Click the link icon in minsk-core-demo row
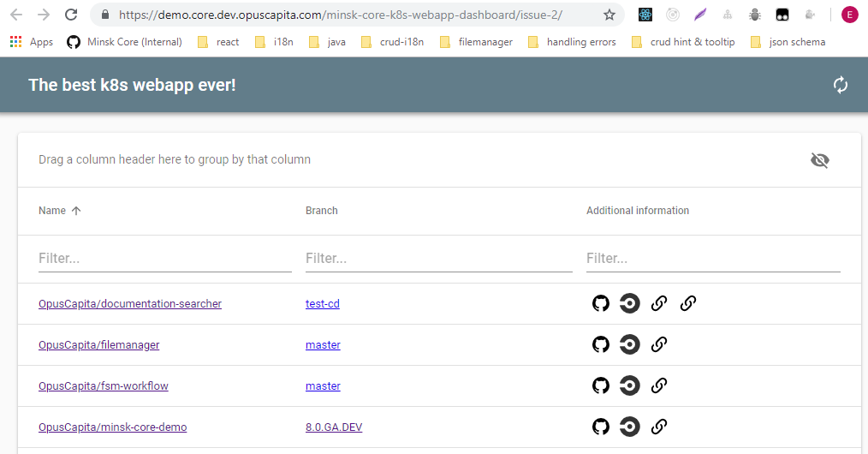868x454 pixels. pos(658,427)
